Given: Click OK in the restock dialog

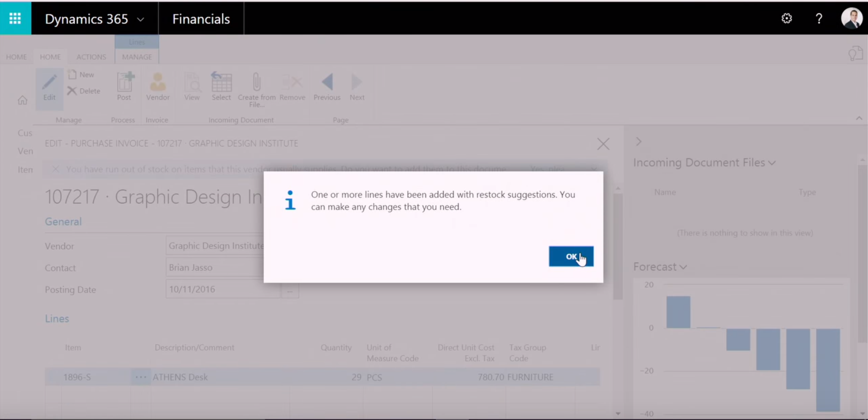Looking at the screenshot, I should click(x=571, y=256).
